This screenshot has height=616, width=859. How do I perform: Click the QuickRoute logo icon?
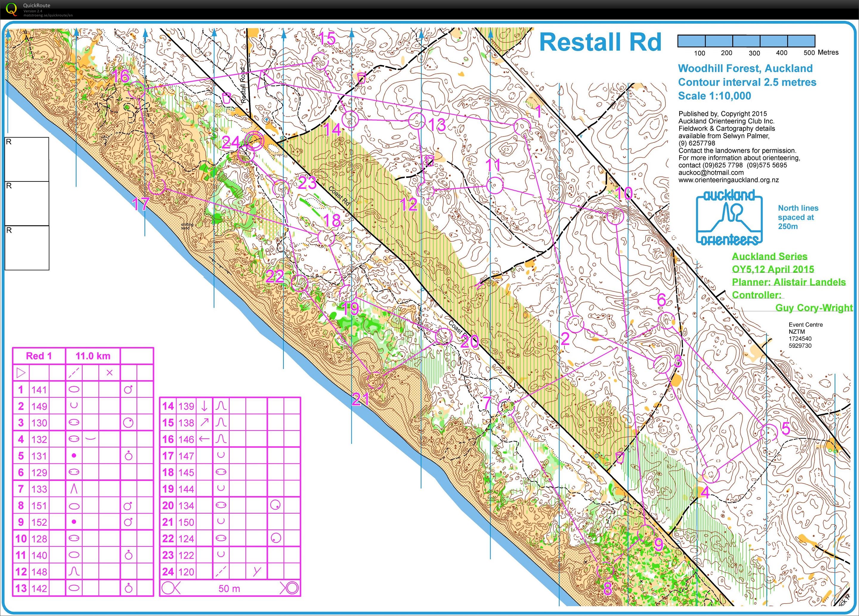pyautogui.click(x=12, y=10)
